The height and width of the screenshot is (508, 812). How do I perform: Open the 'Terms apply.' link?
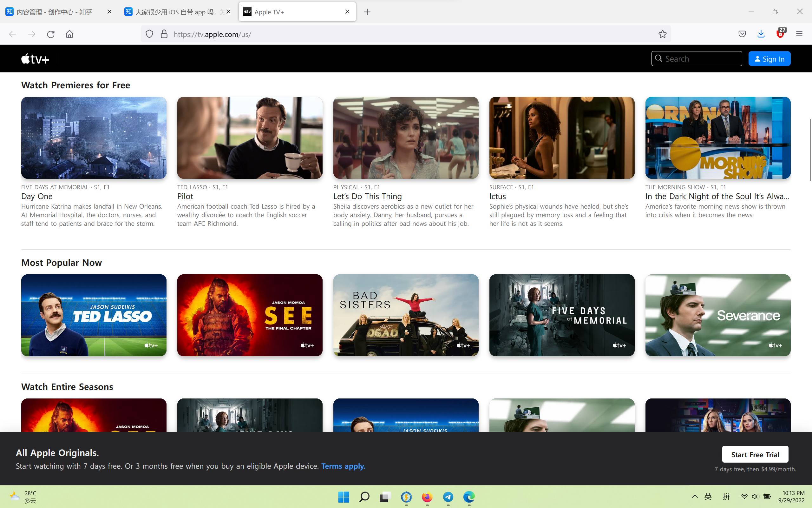[343, 466]
